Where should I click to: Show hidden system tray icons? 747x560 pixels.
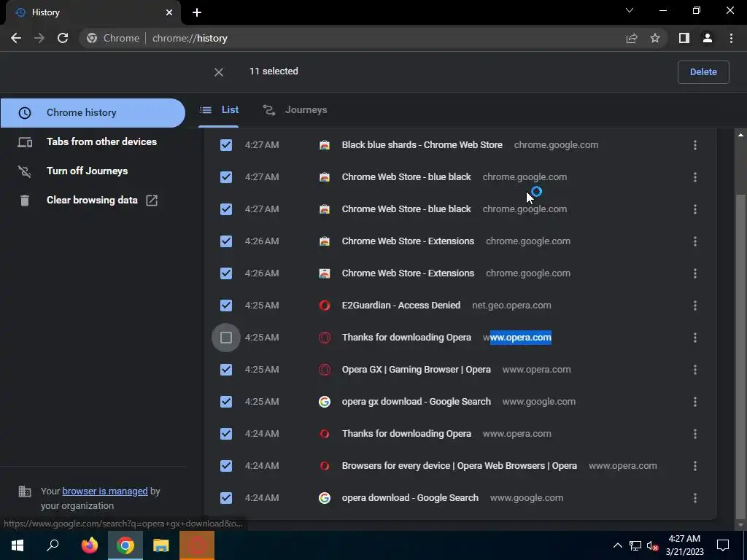tap(617, 545)
